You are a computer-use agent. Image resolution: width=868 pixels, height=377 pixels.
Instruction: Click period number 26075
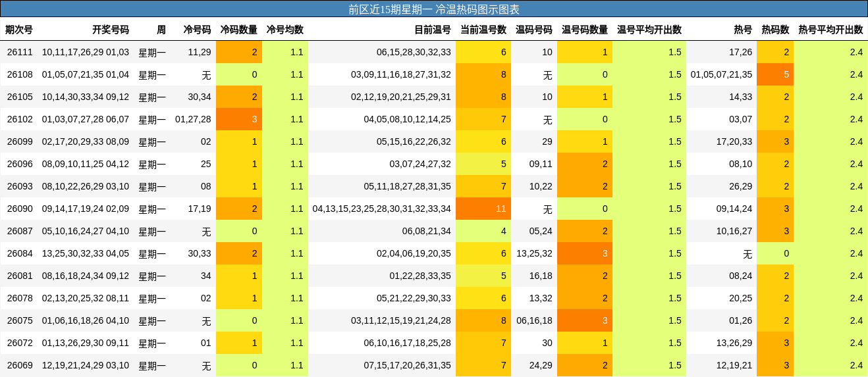[20, 320]
